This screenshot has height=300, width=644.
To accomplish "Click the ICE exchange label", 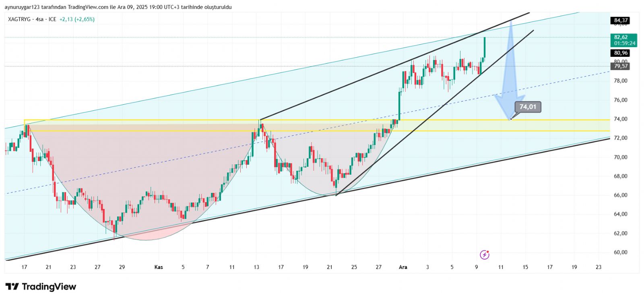I will [52, 19].
